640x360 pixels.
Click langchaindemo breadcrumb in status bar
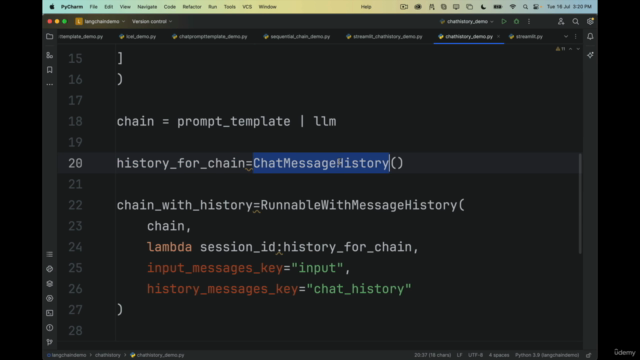67,355
